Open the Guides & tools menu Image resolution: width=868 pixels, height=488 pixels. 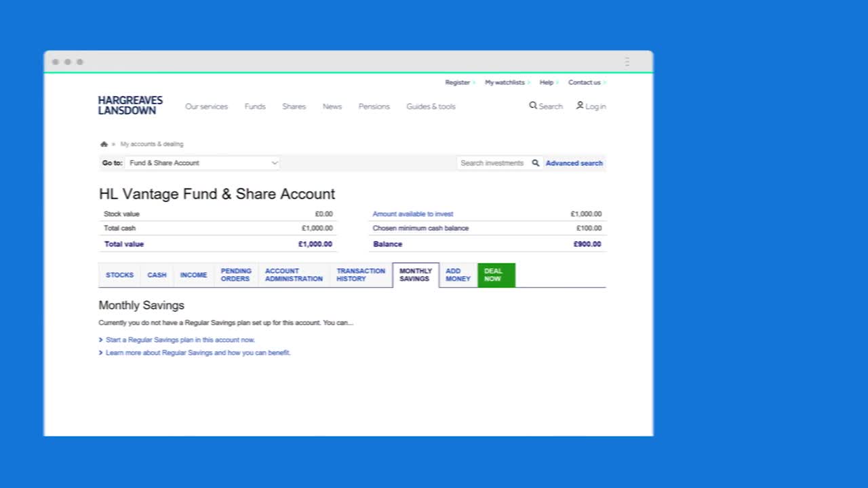(x=431, y=106)
